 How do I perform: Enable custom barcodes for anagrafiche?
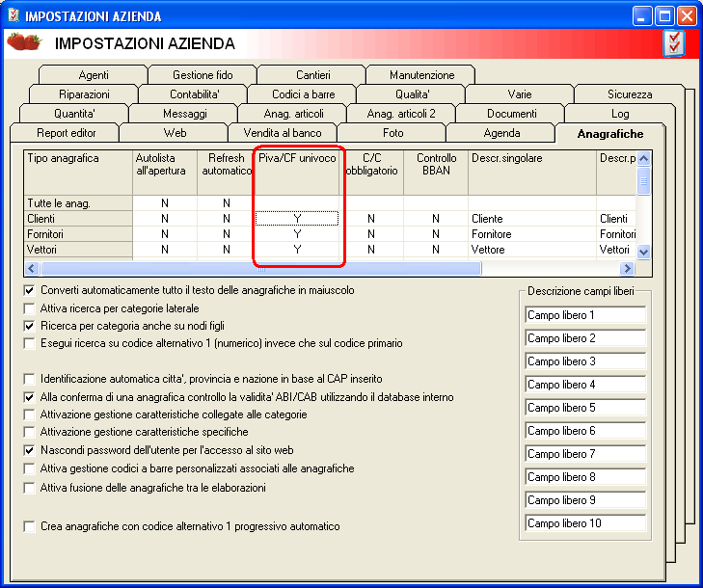(x=29, y=468)
